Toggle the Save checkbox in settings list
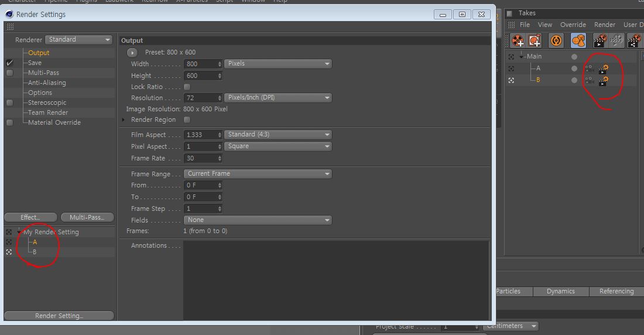This screenshot has height=335, width=644. click(x=9, y=63)
